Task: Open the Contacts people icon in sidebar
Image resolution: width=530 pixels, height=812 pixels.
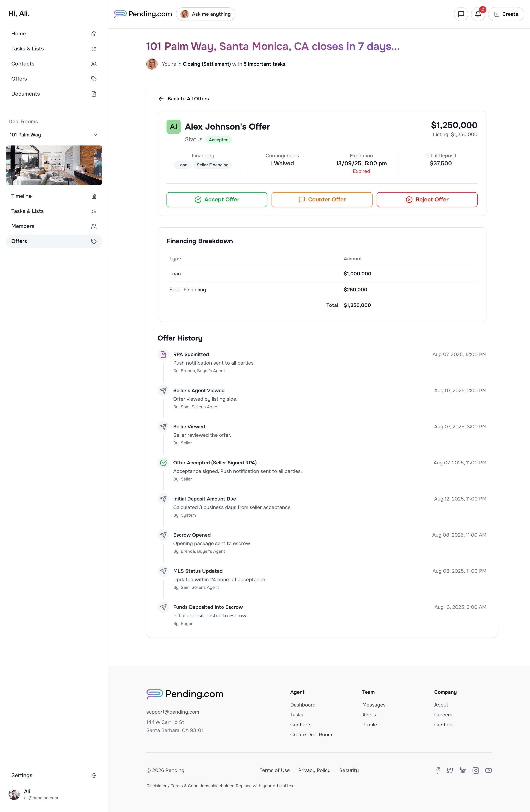Action: (x=94, y=64)
